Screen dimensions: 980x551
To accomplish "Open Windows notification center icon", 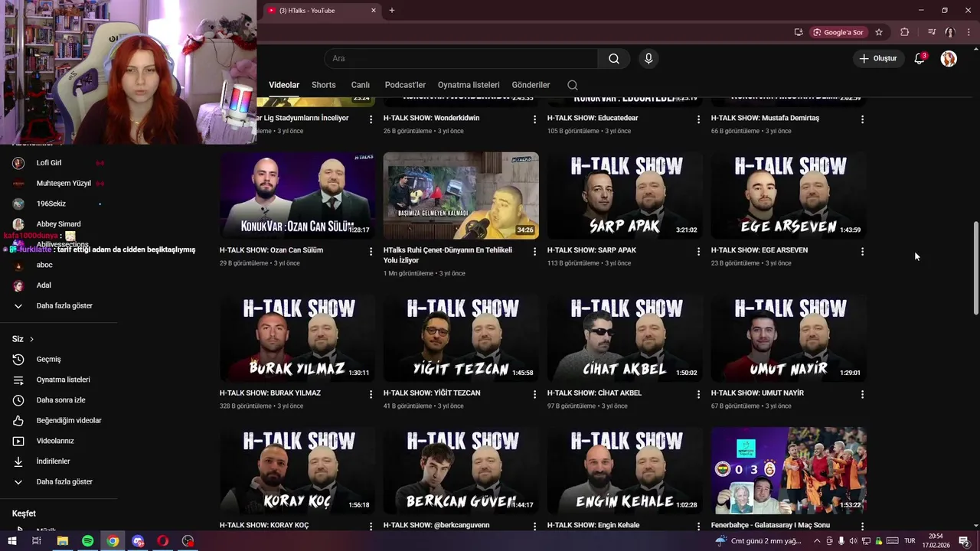I will 964,541.
